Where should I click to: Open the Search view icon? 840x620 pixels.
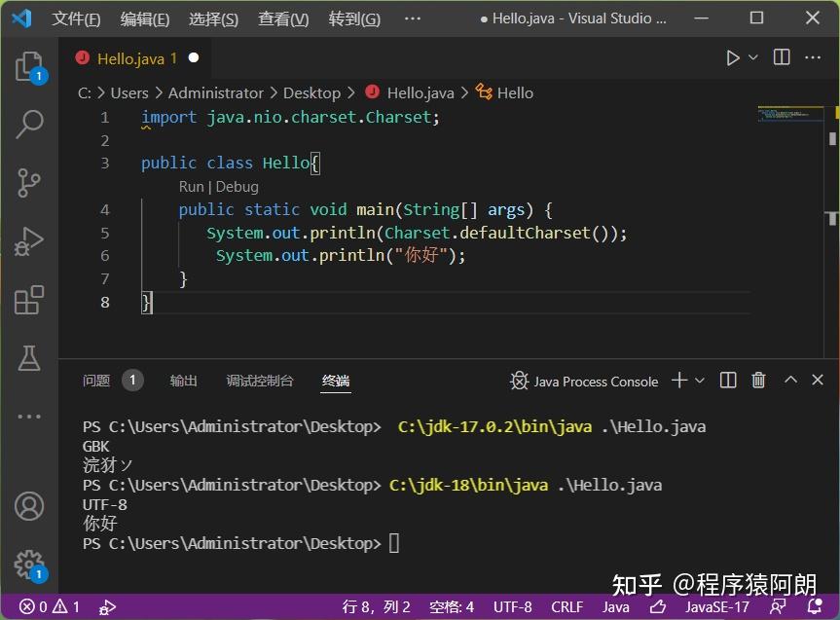(28, 125)
